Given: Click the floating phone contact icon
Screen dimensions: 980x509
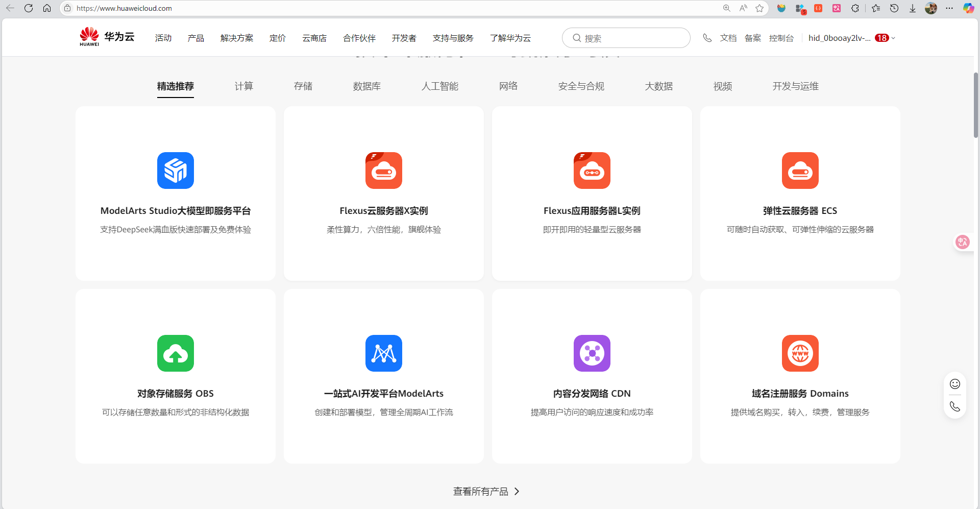Looking at the screenshot, I should (955, 406).
